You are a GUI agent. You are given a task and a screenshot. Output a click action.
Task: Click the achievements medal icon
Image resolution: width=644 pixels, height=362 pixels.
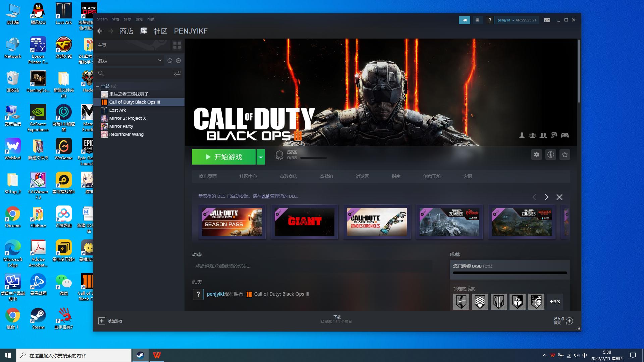point(279,155)
